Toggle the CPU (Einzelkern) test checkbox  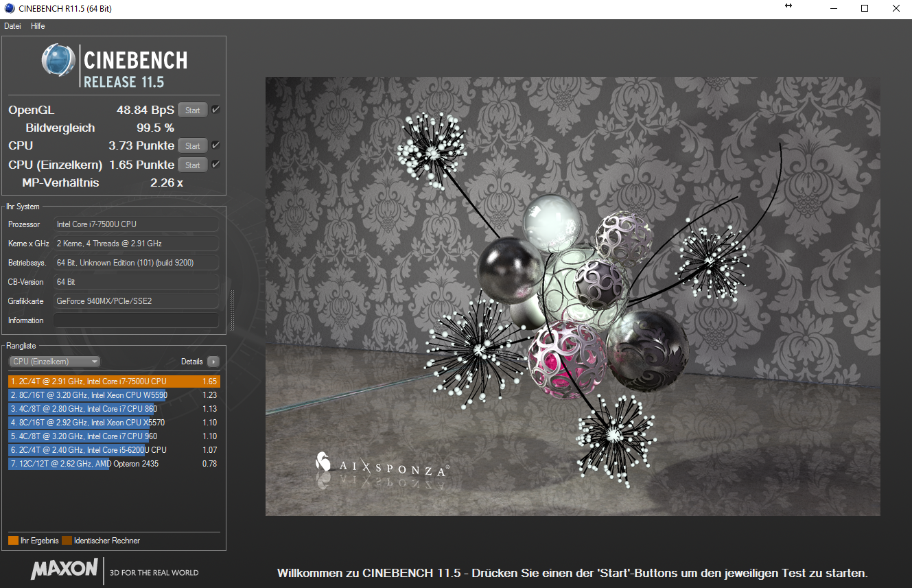[215, 165]
